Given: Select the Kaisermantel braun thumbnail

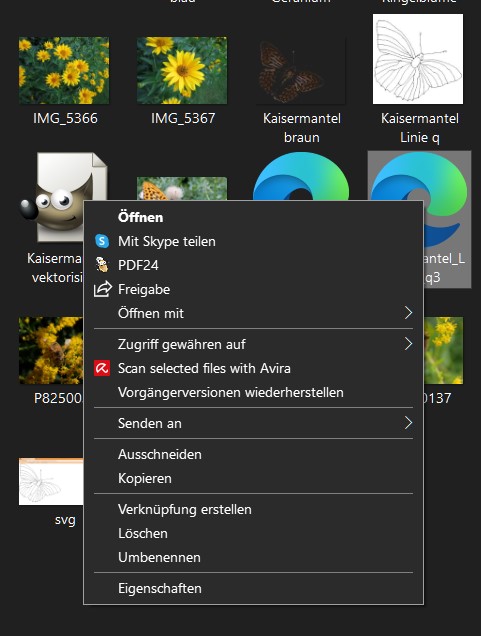Looking at the screenshot, I should click(x=301, y=71).
